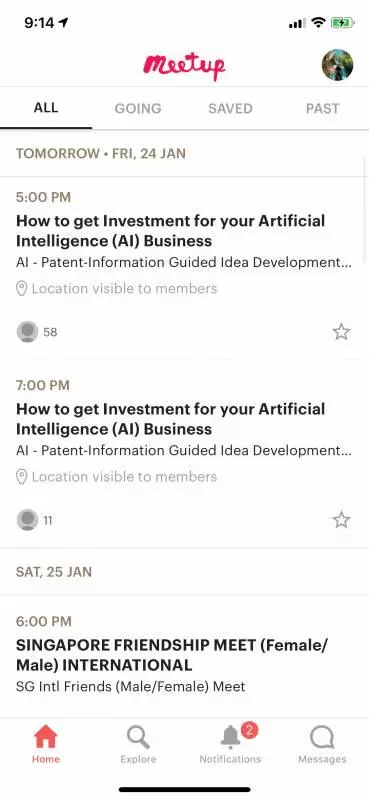Open the 7:00 PM AI Investment event
This screenshot has height=800, width=369.
point(184,454)
